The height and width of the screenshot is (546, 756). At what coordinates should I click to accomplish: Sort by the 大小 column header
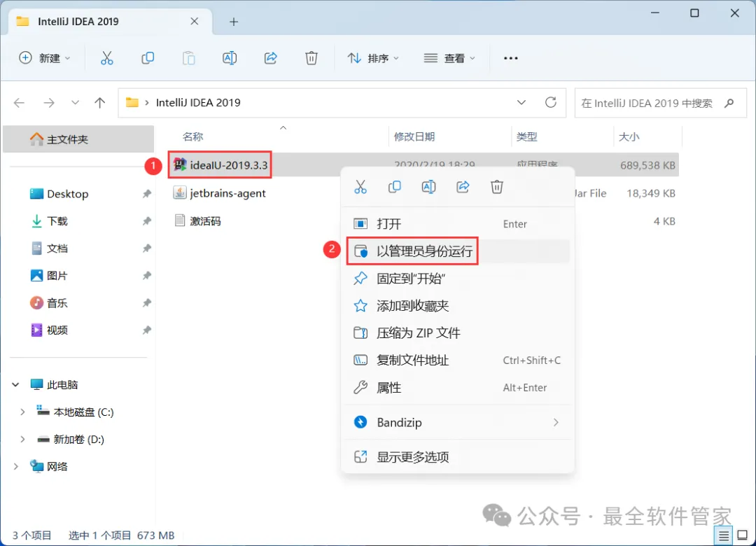(629, 137)
